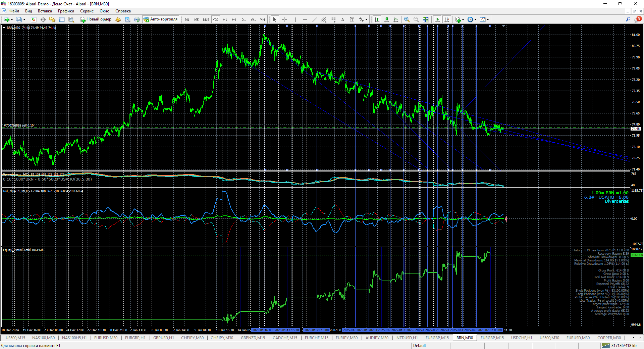Expand the profiles dropdown arrow
The width and height of the screenshot is (644, 349).
click(x=24, y=20)
